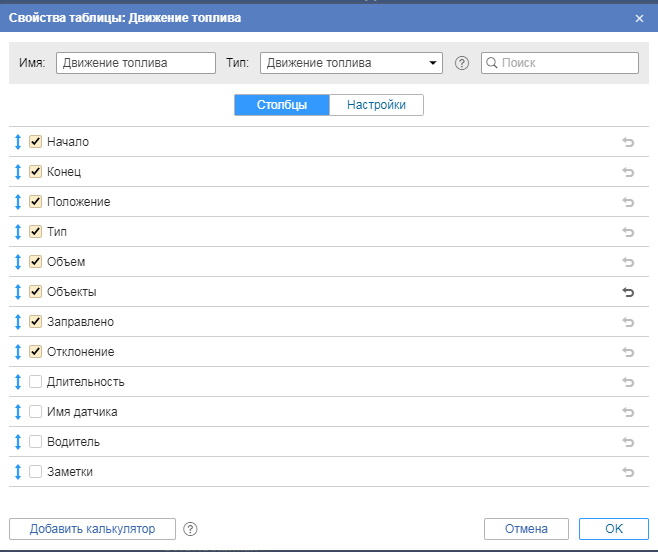Select the Столбцы tab

[x=281, y=105]
